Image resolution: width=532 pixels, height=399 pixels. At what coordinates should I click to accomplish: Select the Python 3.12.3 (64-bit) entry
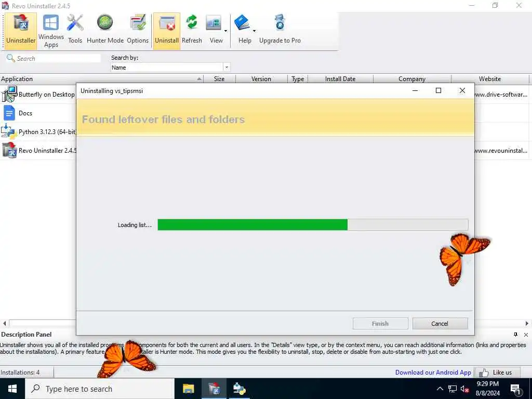(x=47, y=131)
